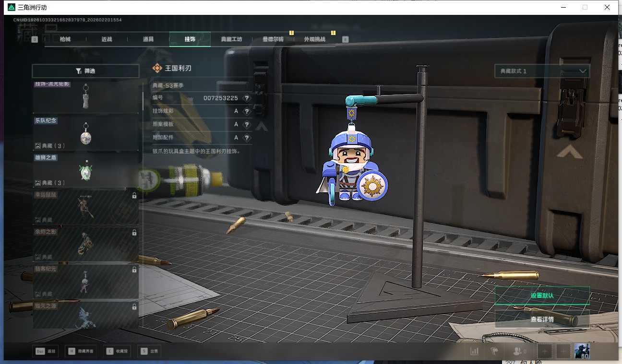Open the help icon for 图案模板

click(x=247, y=125)
